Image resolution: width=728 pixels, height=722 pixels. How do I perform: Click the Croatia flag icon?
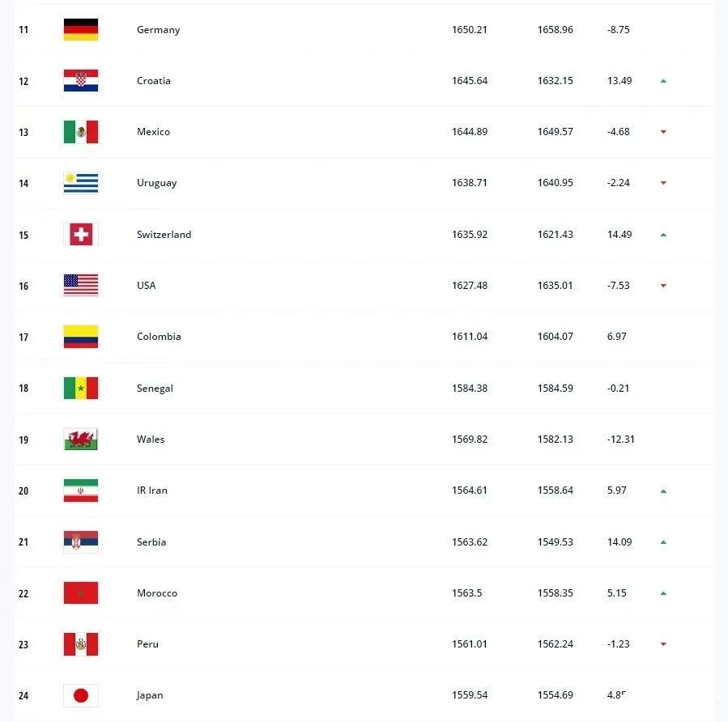pyautogui.click(x=81, y=81)
